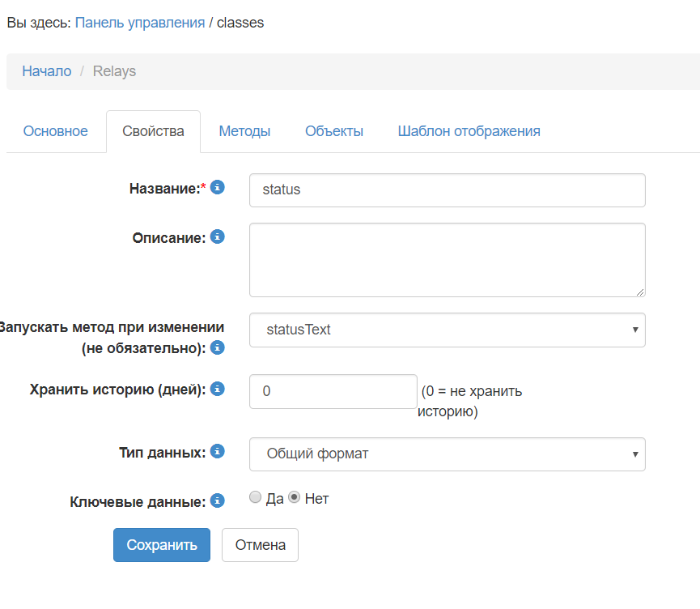Click info icon beside Тип данных

(218, 451)
